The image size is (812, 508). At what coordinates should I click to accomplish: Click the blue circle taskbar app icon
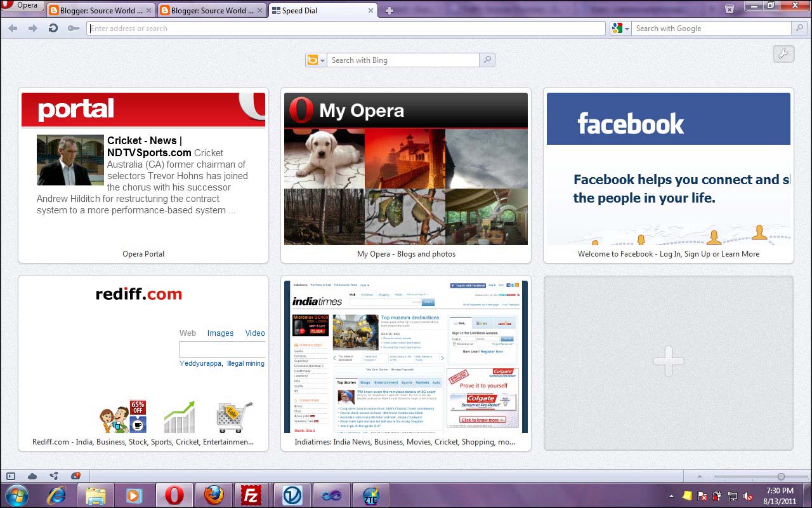[292, 495]
